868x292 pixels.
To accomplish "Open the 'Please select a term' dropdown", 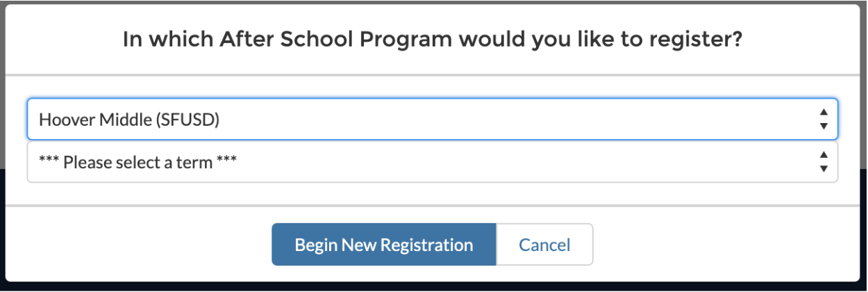I will [432, 163].
